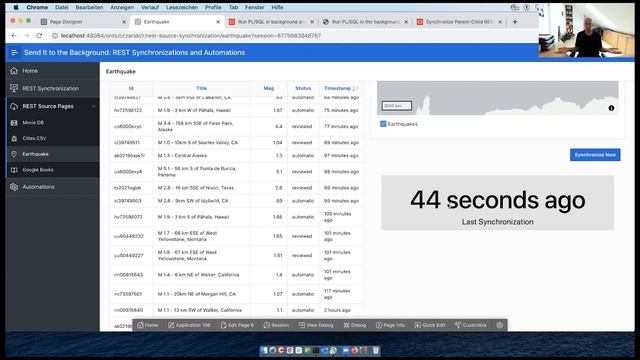The height and width of the screenshot is (360, 640).
Task: Open the Verlauf menu
Action: tap(150, 7)
